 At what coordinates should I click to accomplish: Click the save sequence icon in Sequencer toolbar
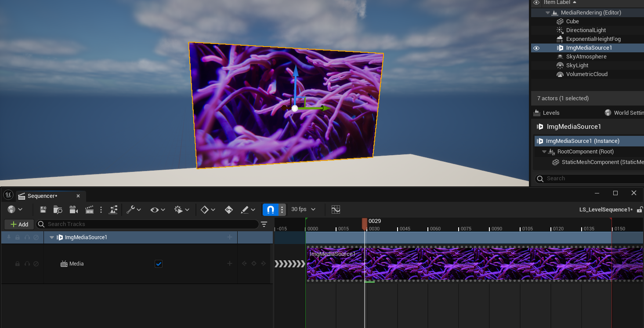[43, 210]
